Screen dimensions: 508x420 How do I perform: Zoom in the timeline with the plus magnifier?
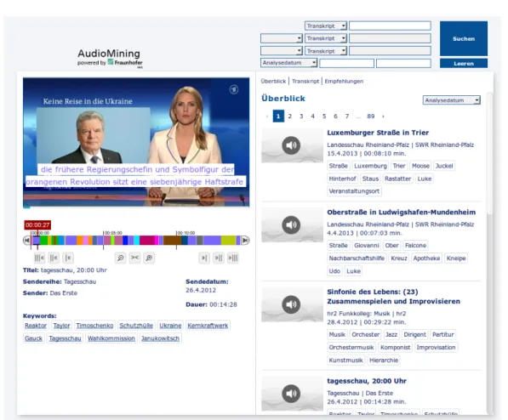click(149, 258)
